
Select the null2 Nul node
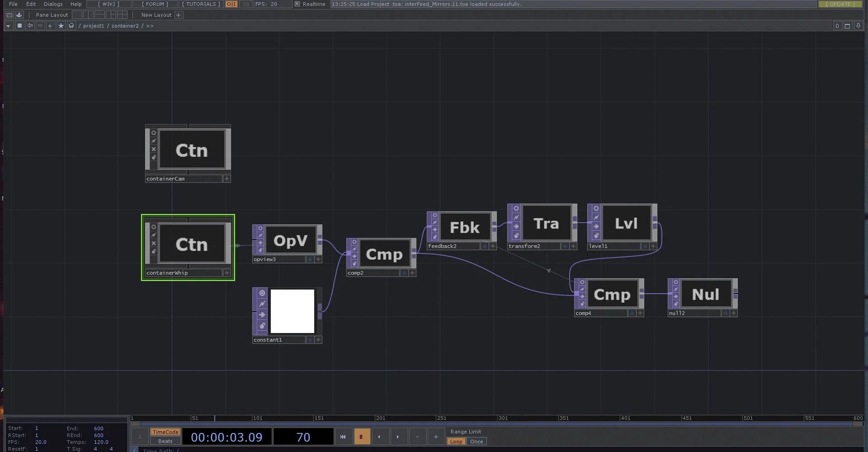[706, 295]
